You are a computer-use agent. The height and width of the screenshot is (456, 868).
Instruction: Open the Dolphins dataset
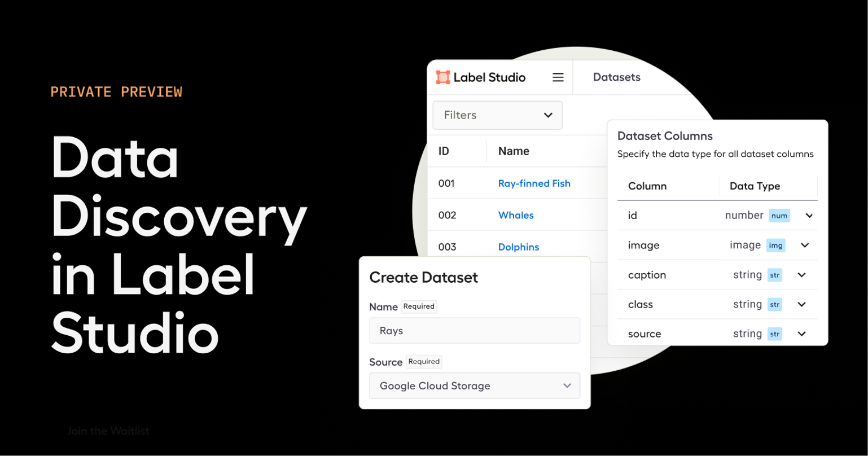519,247
